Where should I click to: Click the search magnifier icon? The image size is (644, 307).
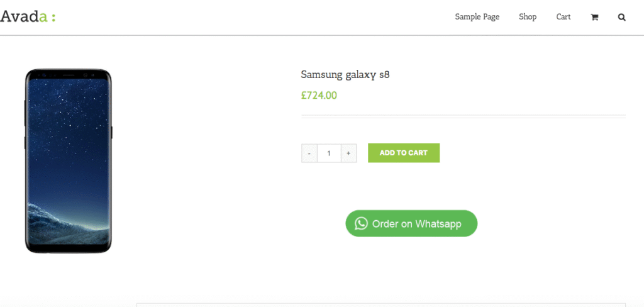coord(622,17)
